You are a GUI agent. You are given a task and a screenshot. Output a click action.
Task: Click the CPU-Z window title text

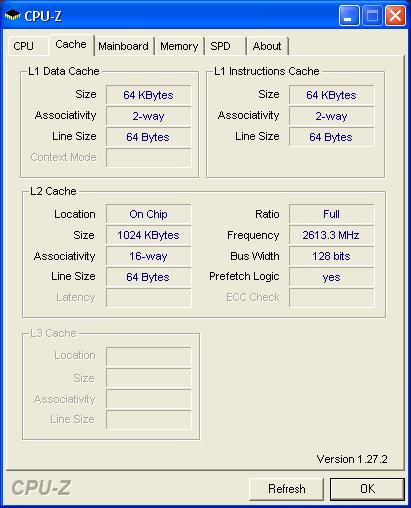[43, 16]
